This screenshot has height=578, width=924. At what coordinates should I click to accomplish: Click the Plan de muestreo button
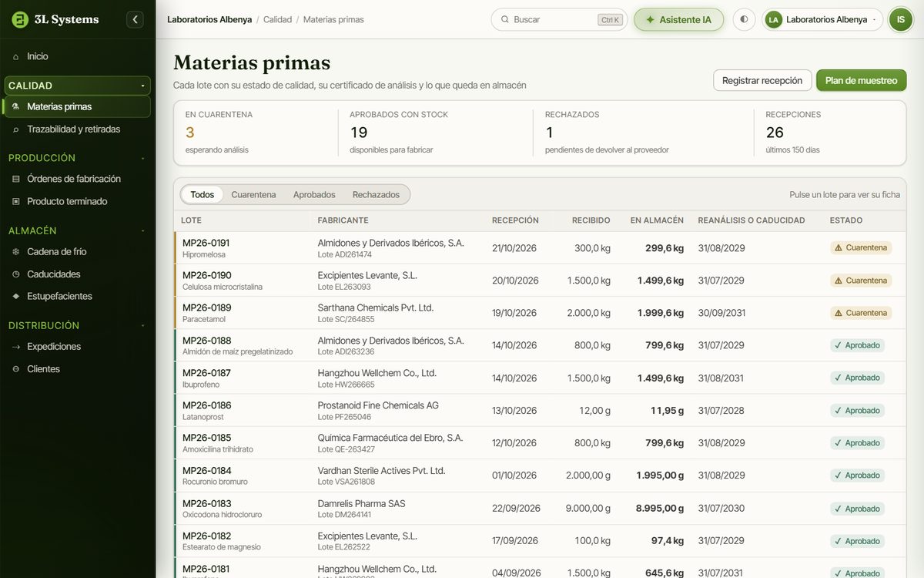(861, 80)
